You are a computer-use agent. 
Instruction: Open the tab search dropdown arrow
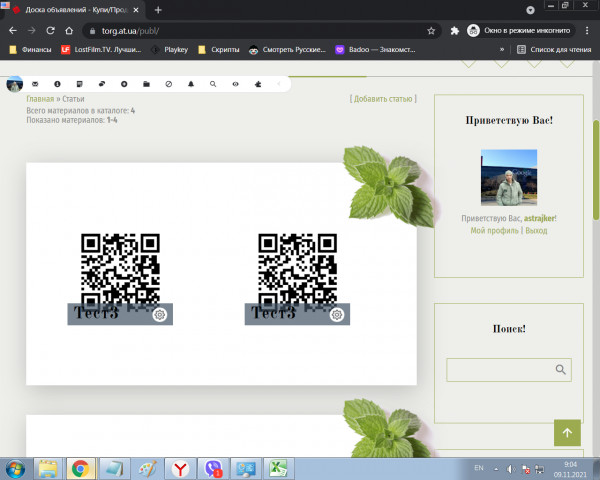click(x=530, y=10)
